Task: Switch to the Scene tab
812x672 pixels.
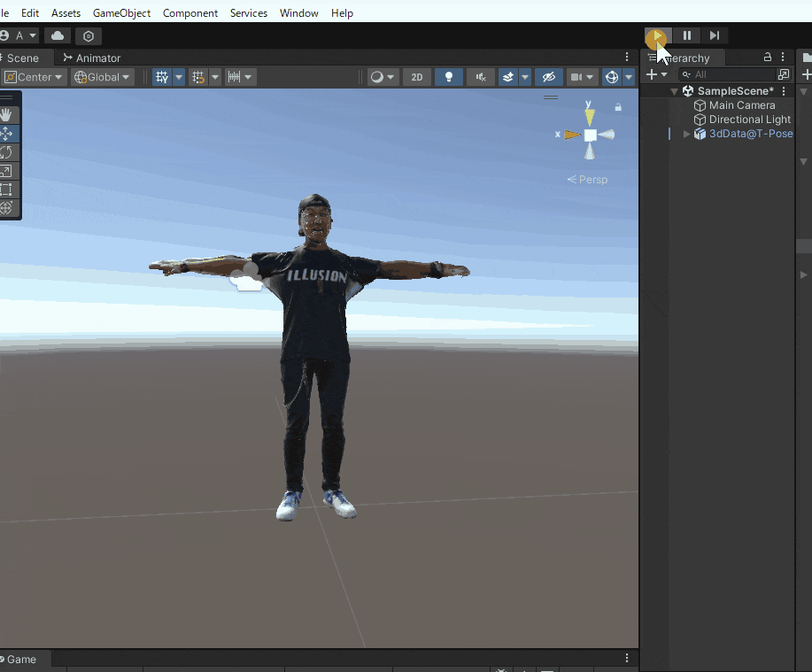Action: [23, 58]
